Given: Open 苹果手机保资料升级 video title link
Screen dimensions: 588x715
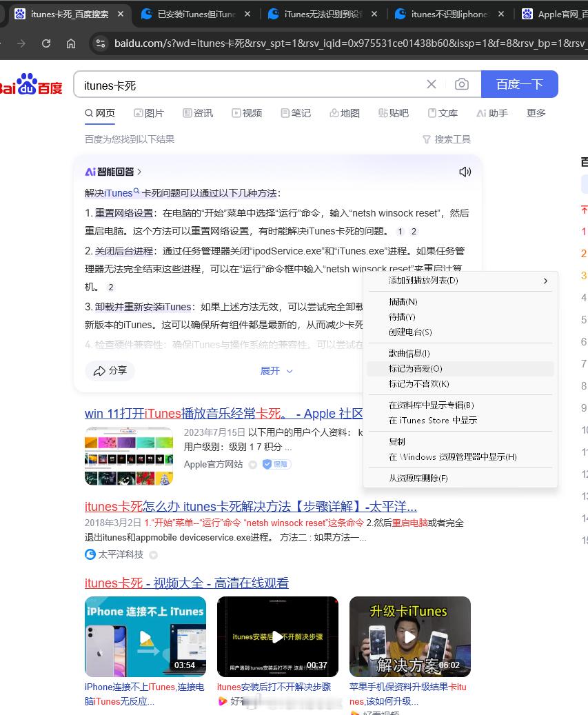Looking at the screenshot, I should 408,694.
